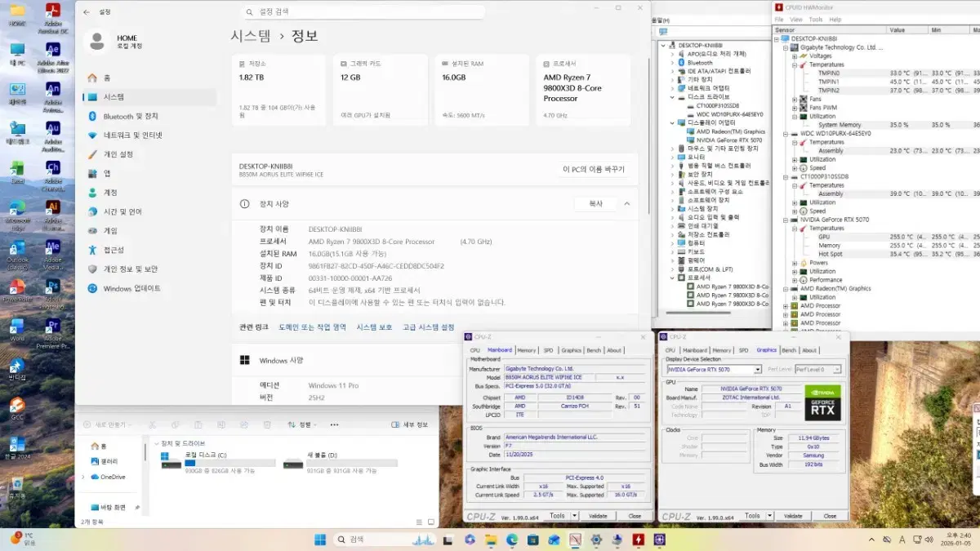Collapse 디스플레이 어댑터 node in Device Manager

click(673, 122)
